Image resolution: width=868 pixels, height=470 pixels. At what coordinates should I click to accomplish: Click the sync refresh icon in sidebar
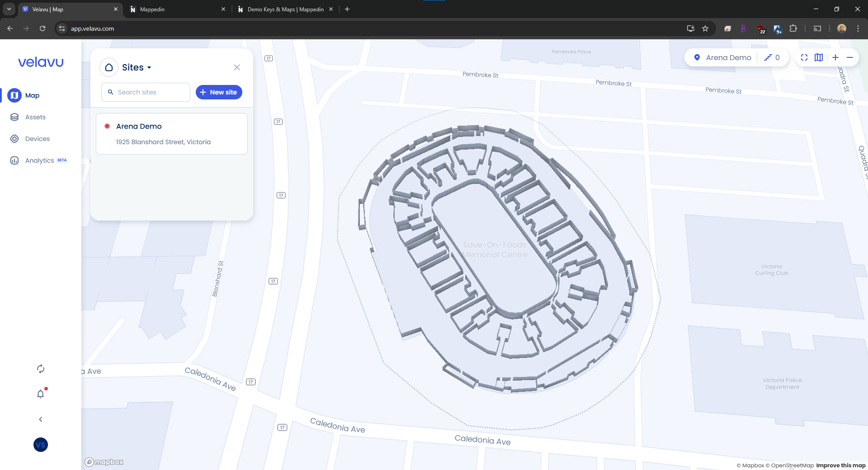pyautogui.click(x=41, y=369)
